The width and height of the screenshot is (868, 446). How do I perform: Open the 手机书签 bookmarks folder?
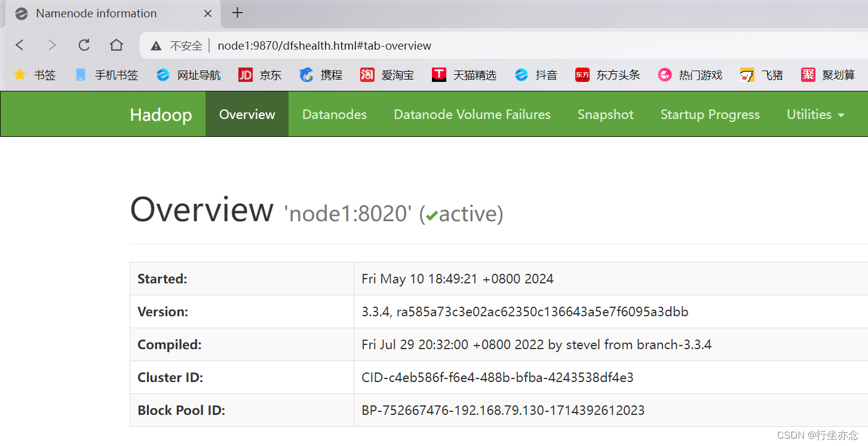(x=106, y=74)
